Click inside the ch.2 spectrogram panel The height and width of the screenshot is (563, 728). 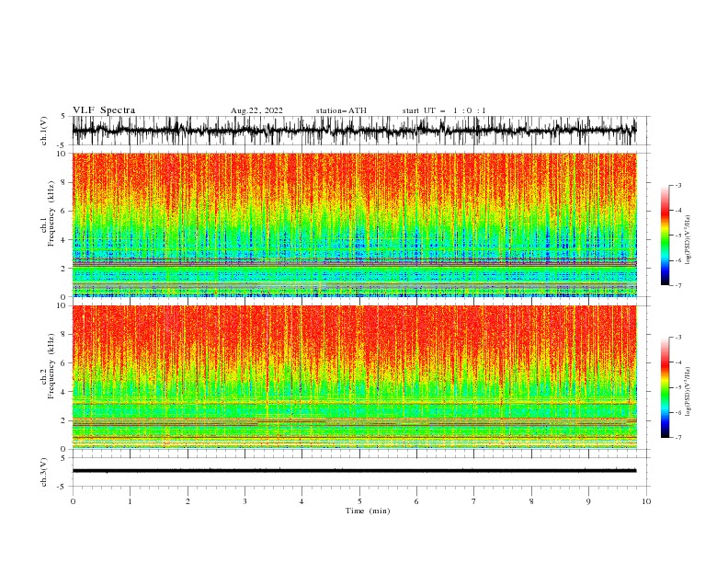click(354, 377)
